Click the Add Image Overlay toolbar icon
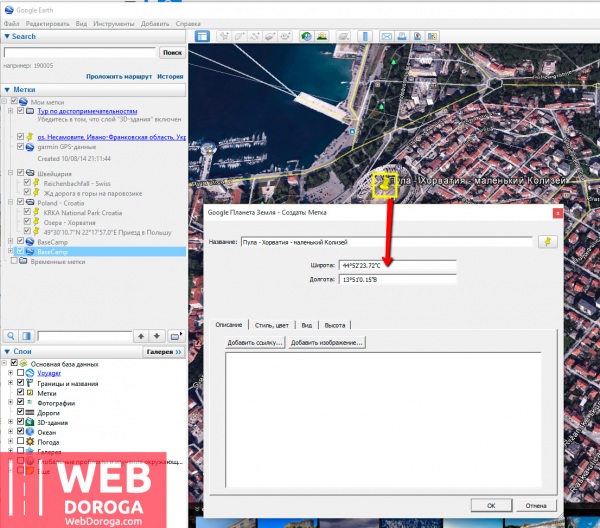The height and width of the screenshot is (528, 600). click(270, 36)
